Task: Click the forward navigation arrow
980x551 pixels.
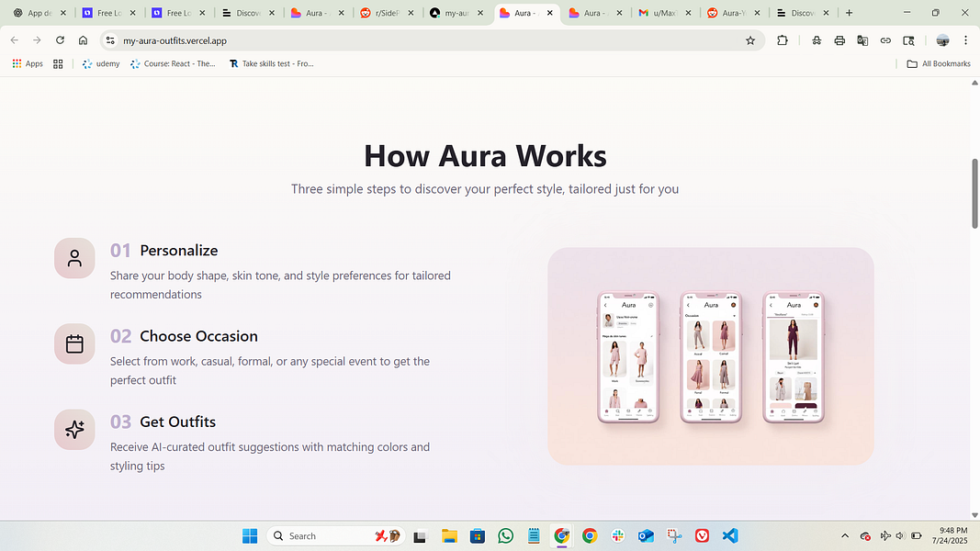Action: (36, 40)
